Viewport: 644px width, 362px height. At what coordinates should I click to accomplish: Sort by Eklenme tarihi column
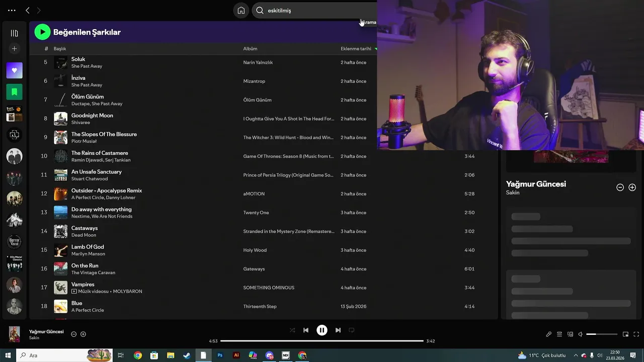click(356, 49)
